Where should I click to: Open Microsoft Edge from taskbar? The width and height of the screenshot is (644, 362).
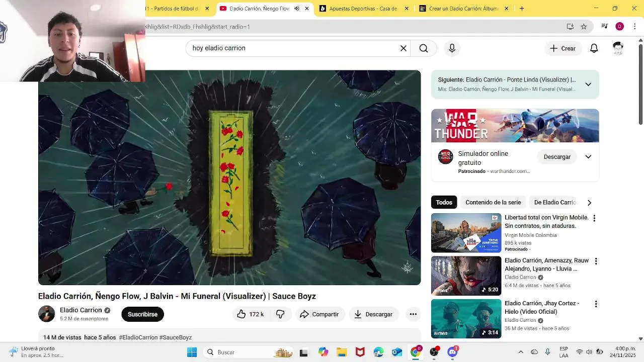(x=378, y=352)
